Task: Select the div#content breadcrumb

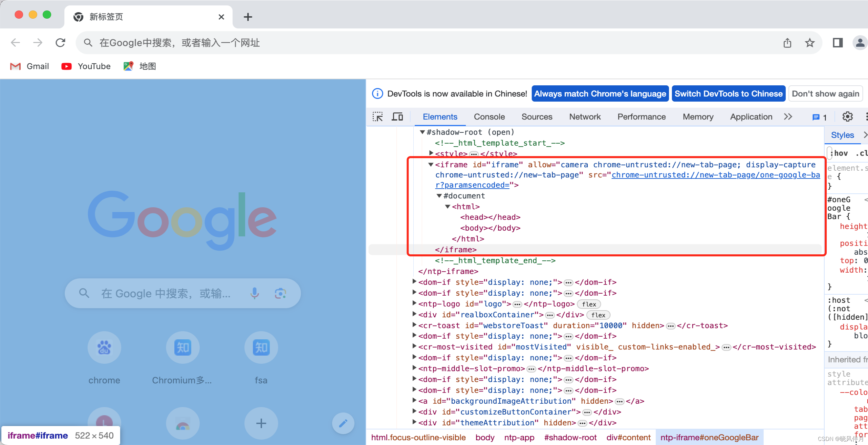Action: point(628,438)
